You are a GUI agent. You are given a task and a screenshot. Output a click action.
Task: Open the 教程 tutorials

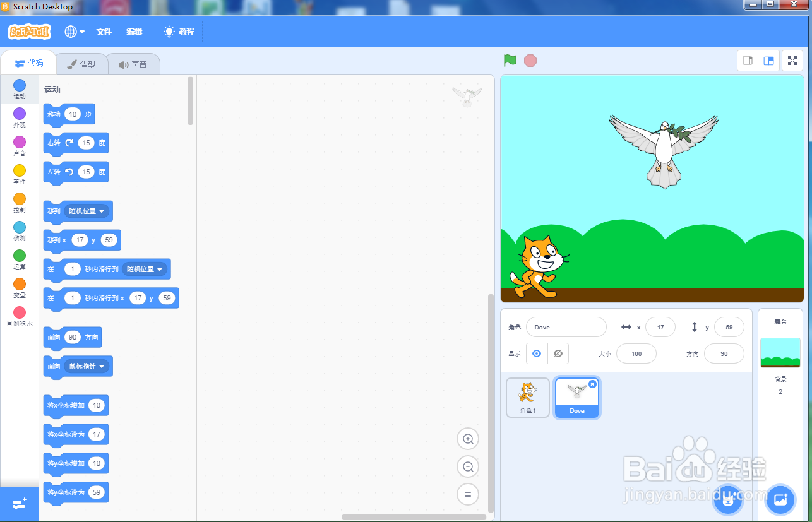coord(179,32)
